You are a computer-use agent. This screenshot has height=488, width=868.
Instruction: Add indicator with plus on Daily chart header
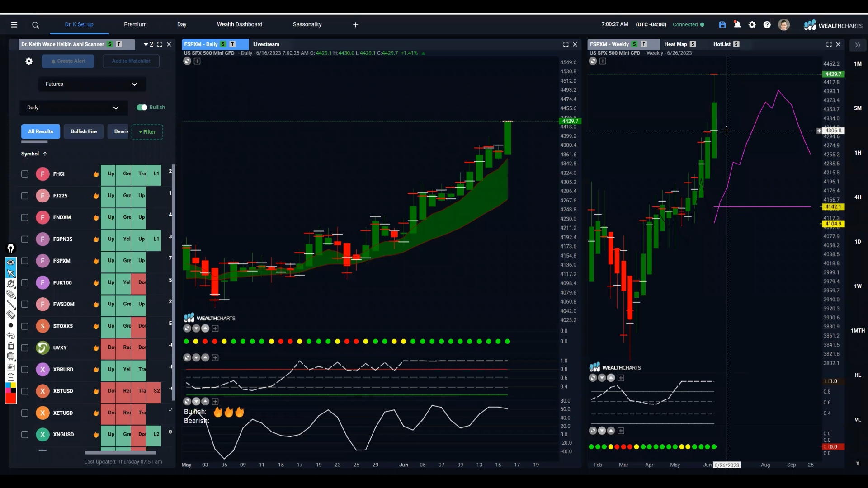pyautogui.click(x=197, y=61)
